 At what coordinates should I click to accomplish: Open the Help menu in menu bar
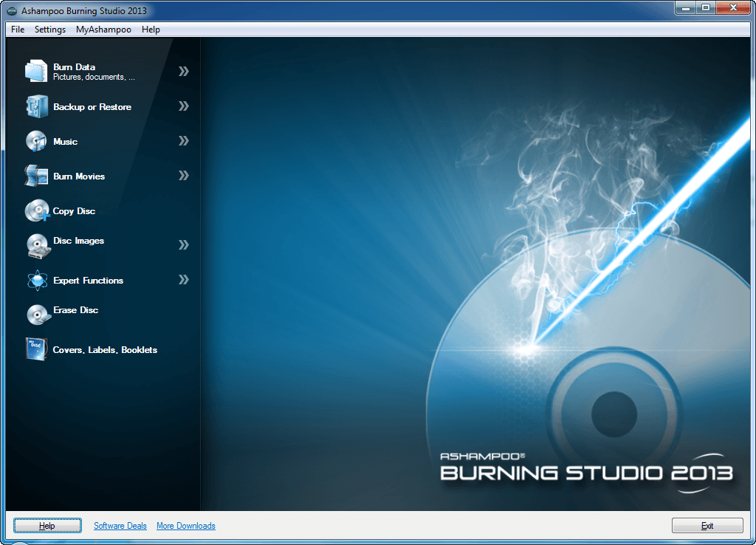coord(151,30)
